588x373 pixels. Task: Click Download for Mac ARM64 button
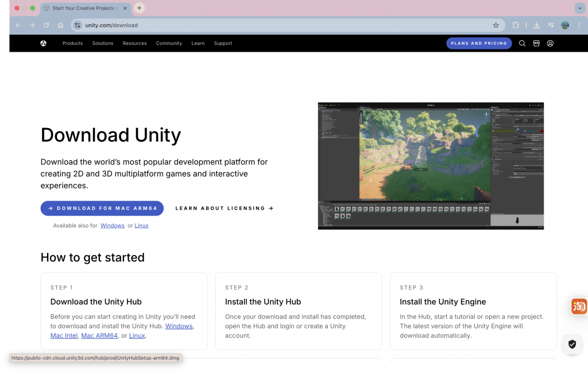pyautogui.click(x=102, y=208)
